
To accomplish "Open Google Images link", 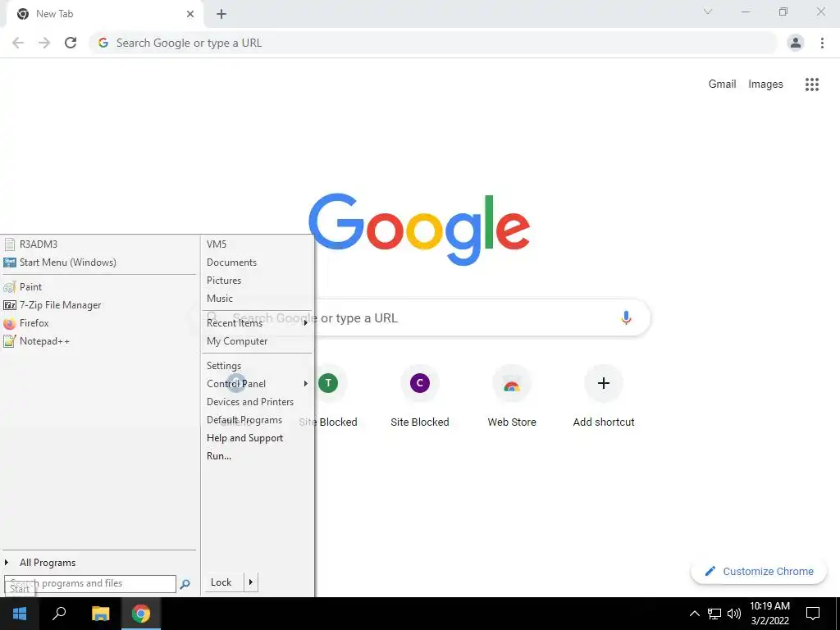I will pyautogui.click(x=765, y=84).
